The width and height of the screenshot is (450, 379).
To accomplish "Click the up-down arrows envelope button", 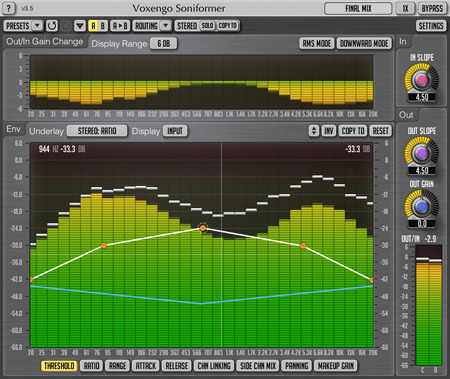I will pos(313,131).
